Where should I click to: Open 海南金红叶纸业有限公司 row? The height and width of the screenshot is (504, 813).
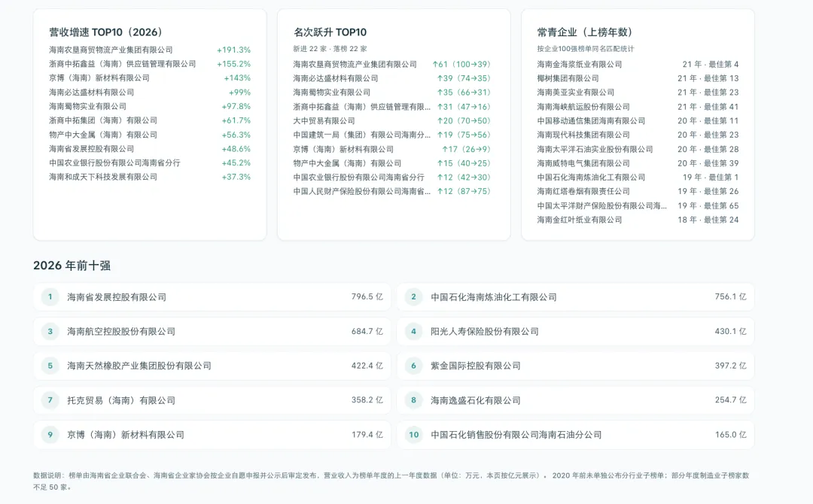pos(638,220)
